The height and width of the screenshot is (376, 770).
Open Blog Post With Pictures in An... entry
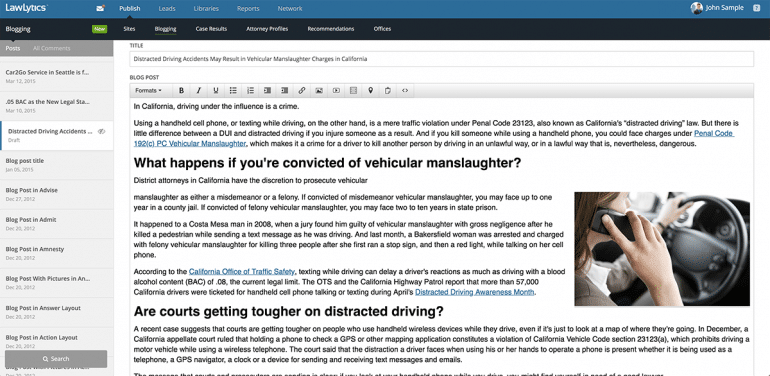coord(56,282)
